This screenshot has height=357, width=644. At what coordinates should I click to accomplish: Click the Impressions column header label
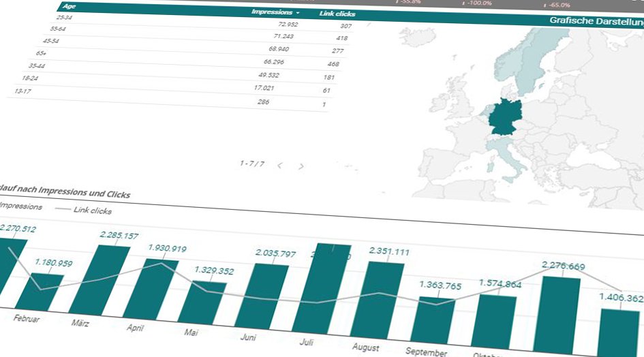point(272,12)
